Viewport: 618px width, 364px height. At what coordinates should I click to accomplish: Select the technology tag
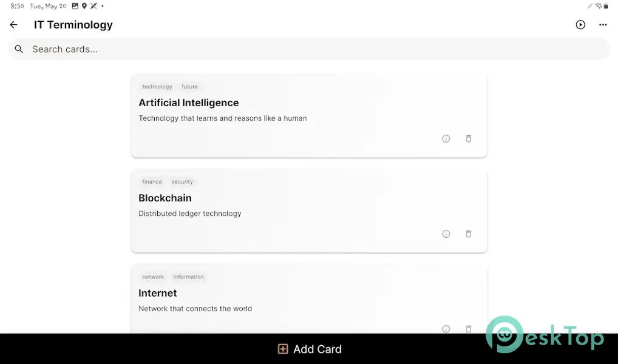157,87
